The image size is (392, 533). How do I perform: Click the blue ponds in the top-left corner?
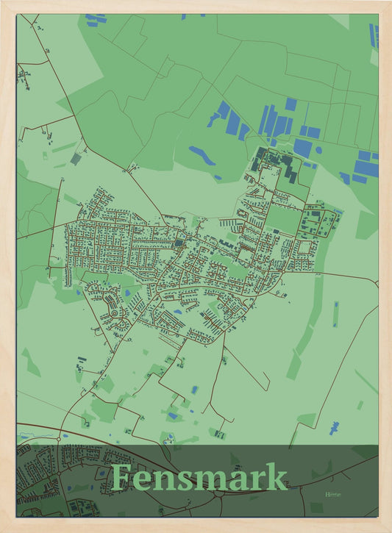[x=96, y=20]
